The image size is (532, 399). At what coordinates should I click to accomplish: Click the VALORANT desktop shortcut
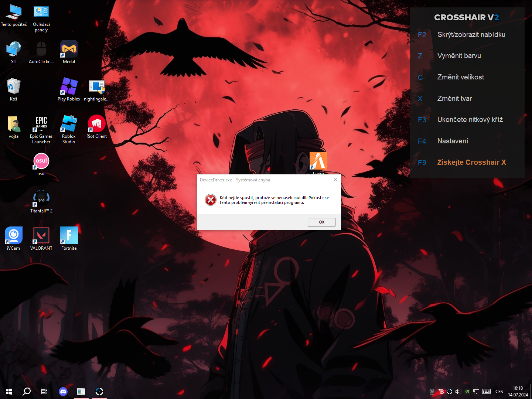[x=41, y=239]
